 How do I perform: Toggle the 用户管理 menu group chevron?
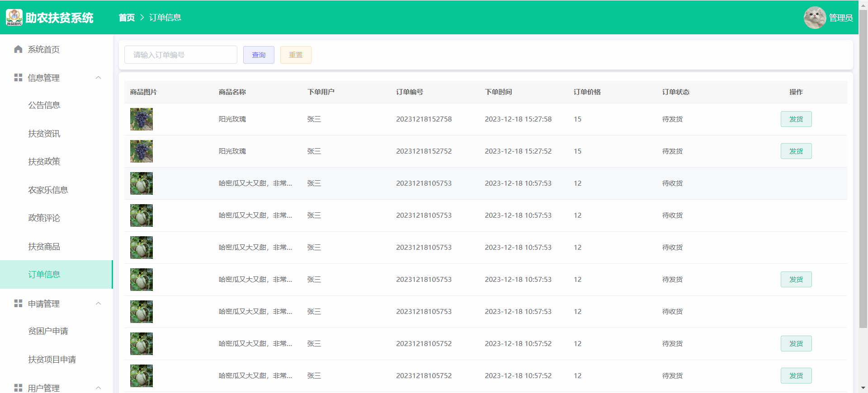pyautogui.click(x=99, y=388)
